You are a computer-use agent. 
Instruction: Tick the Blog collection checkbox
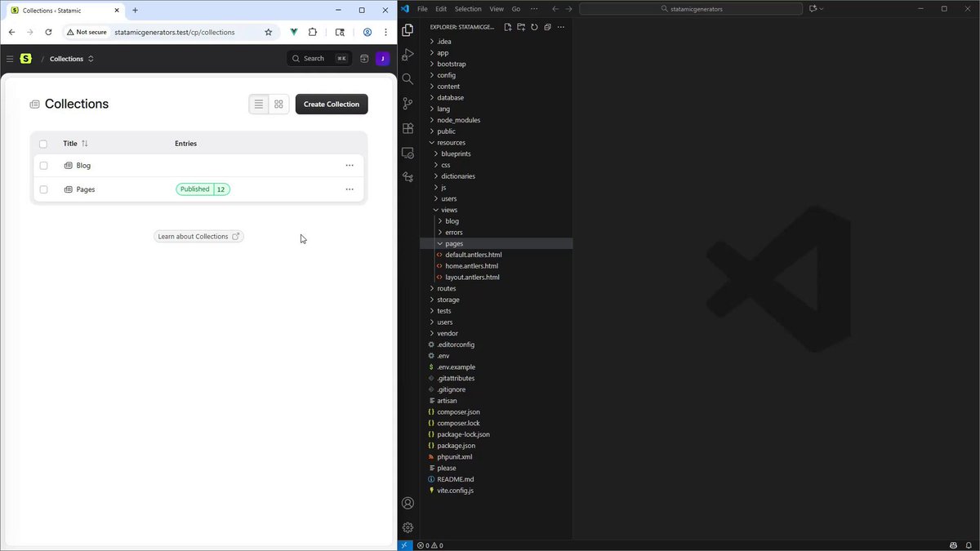[43, 166]
